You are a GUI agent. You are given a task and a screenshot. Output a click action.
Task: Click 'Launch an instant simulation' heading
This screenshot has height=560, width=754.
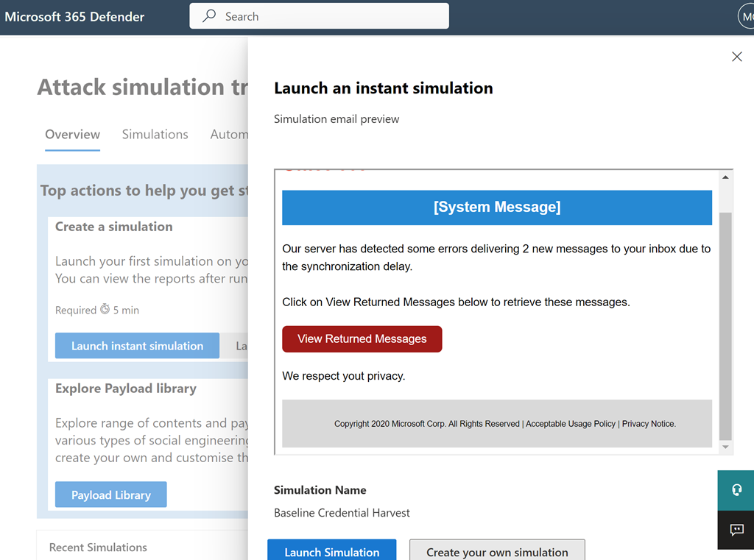point(383,88)
